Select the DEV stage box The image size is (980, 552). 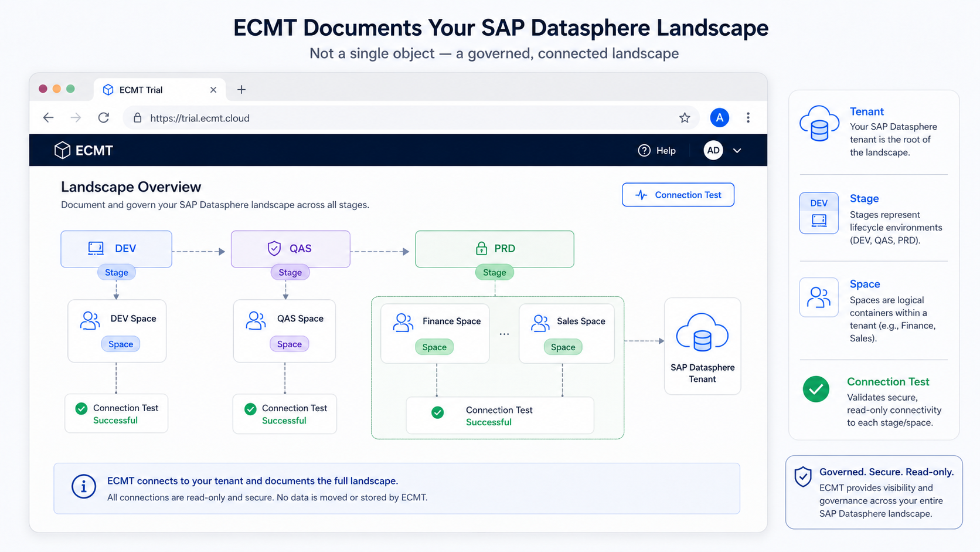[x=116, y=249]
